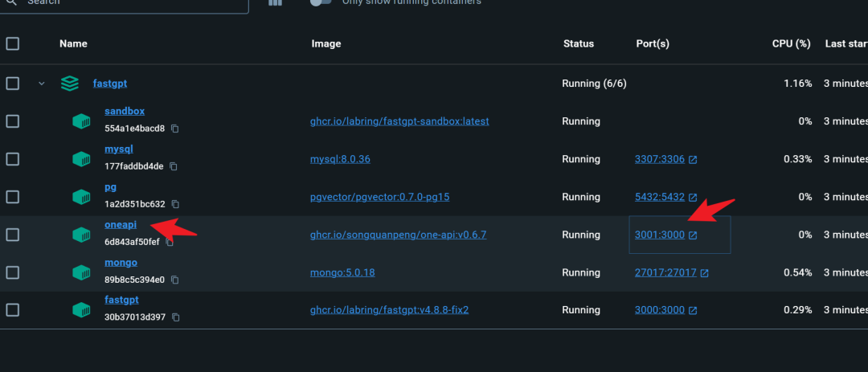Copy the mysql container ID
The height and width of the screenshot is (372, 868).
pos(174,166)
